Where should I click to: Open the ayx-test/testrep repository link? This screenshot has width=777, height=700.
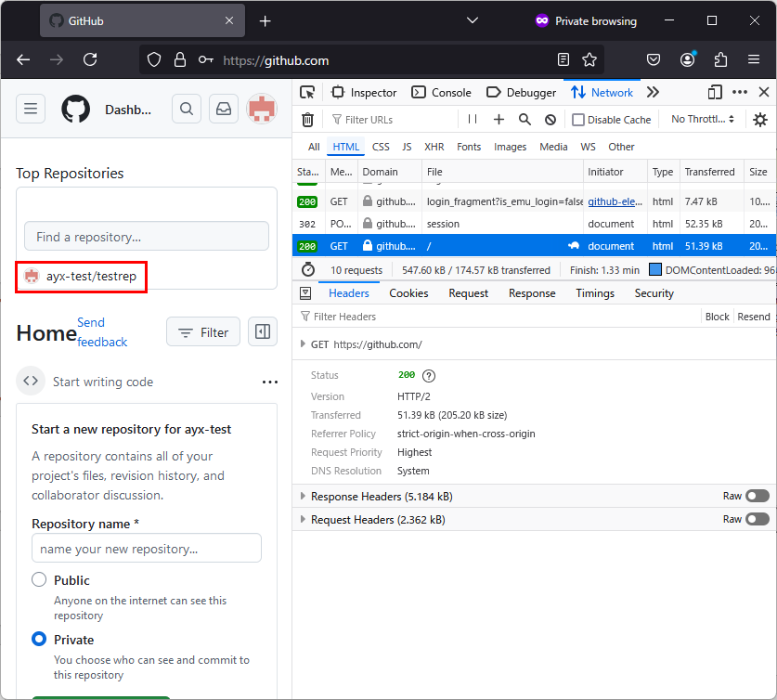[91, 277]
